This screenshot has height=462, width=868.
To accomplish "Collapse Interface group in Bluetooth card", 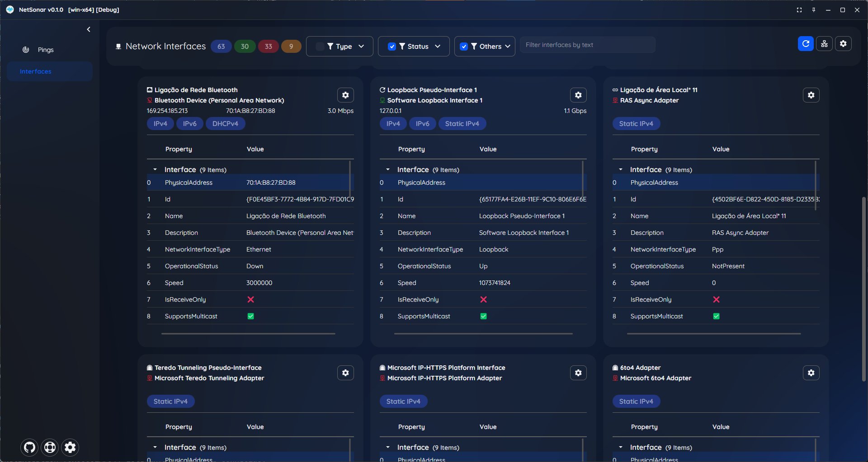I will pyautogui.click(x=155, y=170).
